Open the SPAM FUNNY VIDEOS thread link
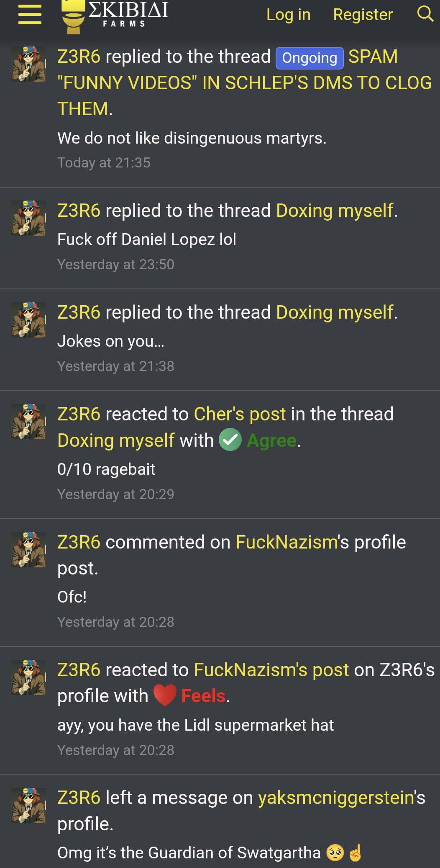 245,83
